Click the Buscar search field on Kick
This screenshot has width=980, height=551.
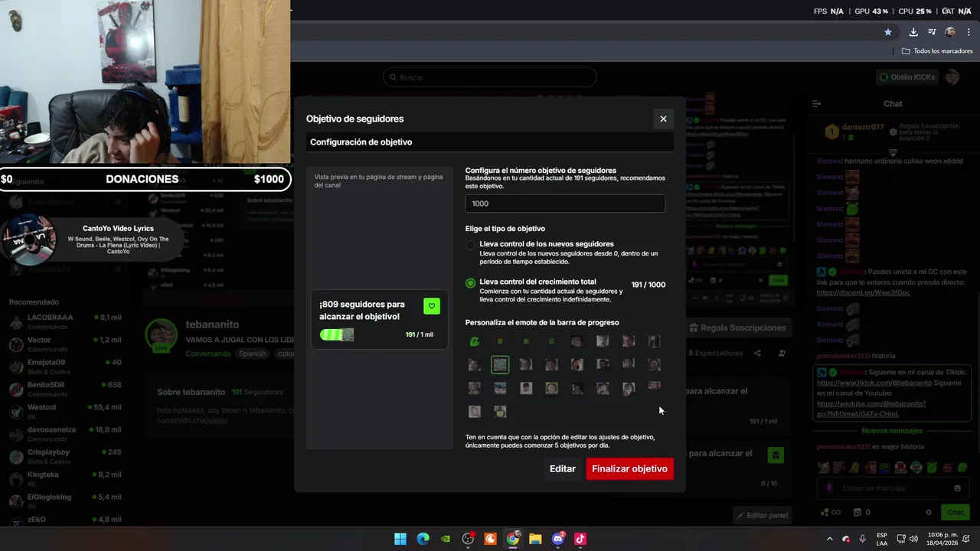(x=490, y=77)
